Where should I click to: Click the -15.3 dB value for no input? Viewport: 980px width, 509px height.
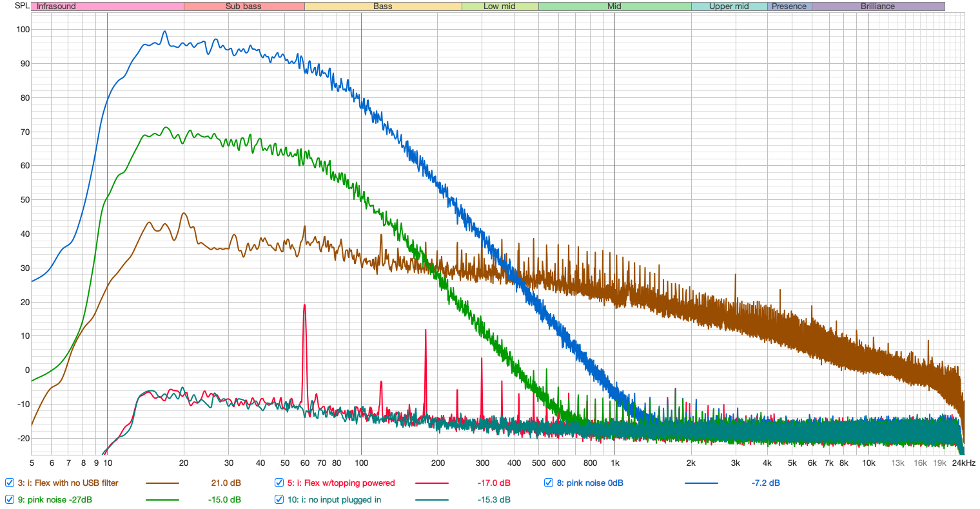point(494,499)
